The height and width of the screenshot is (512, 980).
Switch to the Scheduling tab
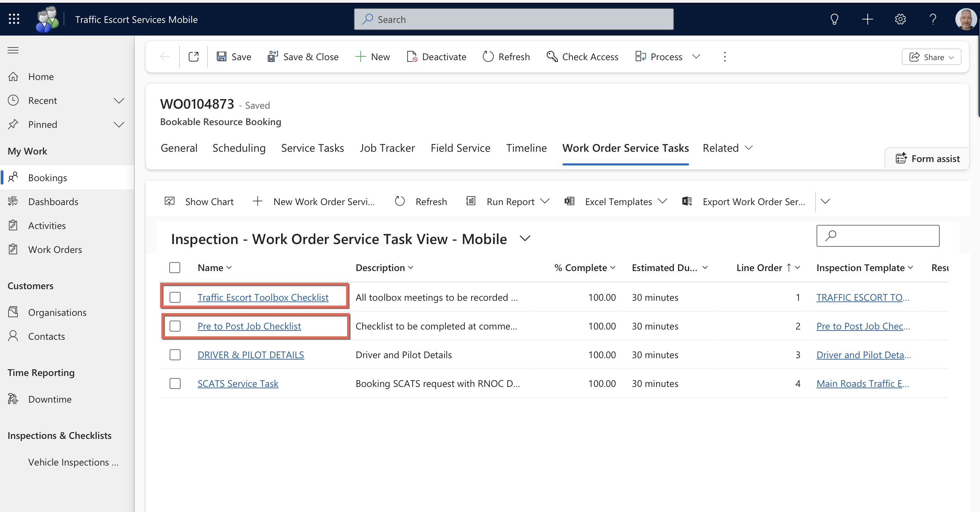(x=239, y=148)
